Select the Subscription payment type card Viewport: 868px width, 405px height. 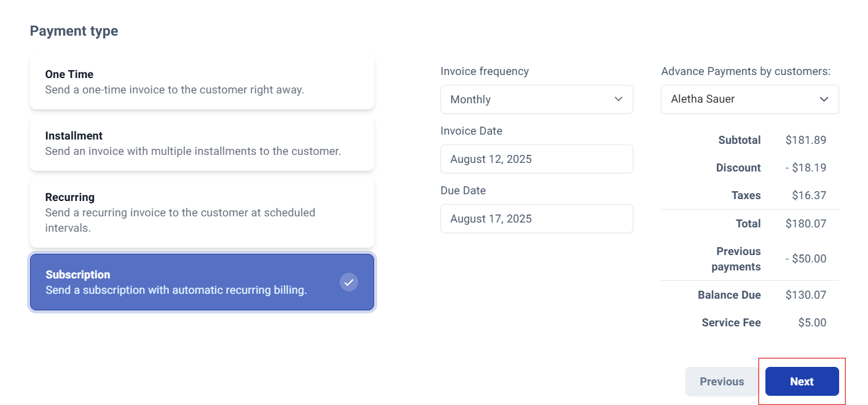click(x=202, y=282)
